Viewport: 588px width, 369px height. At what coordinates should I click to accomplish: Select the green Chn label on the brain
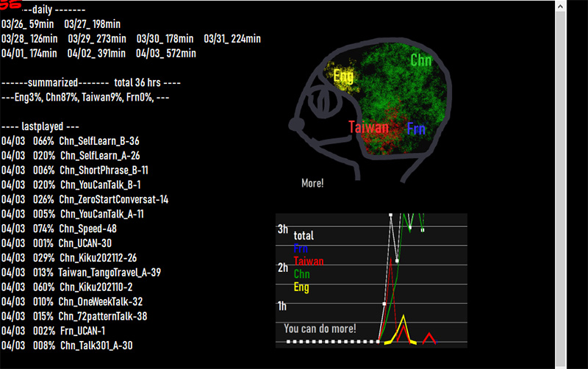coord(420,60)
